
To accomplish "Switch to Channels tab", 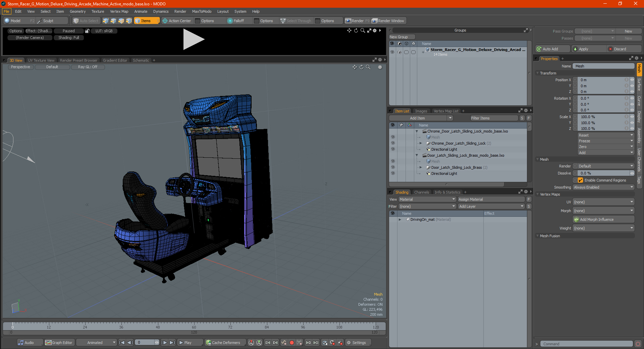I will click(x=422, y=192).
